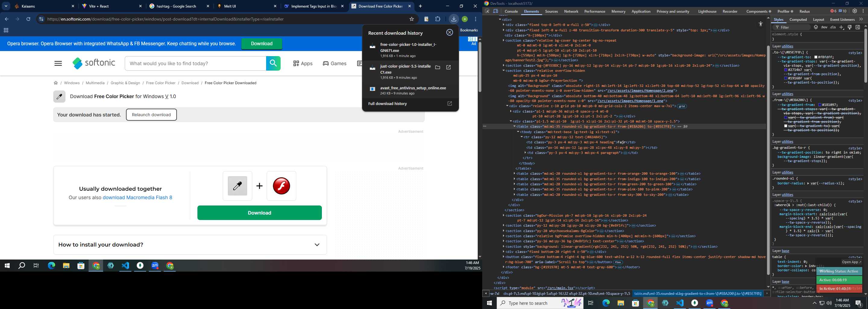
Task: Click the green Opera Download button
Action: pyautogui.click(x=262, y=44)
